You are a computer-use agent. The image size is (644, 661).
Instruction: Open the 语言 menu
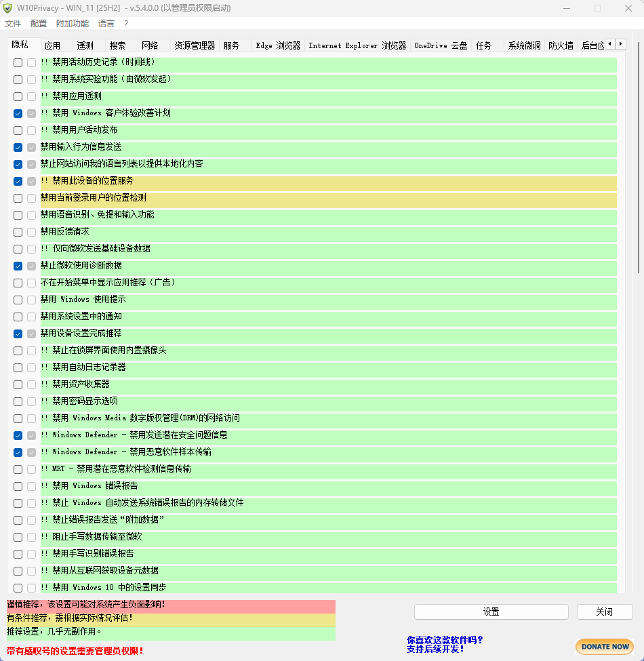point(106,24)
